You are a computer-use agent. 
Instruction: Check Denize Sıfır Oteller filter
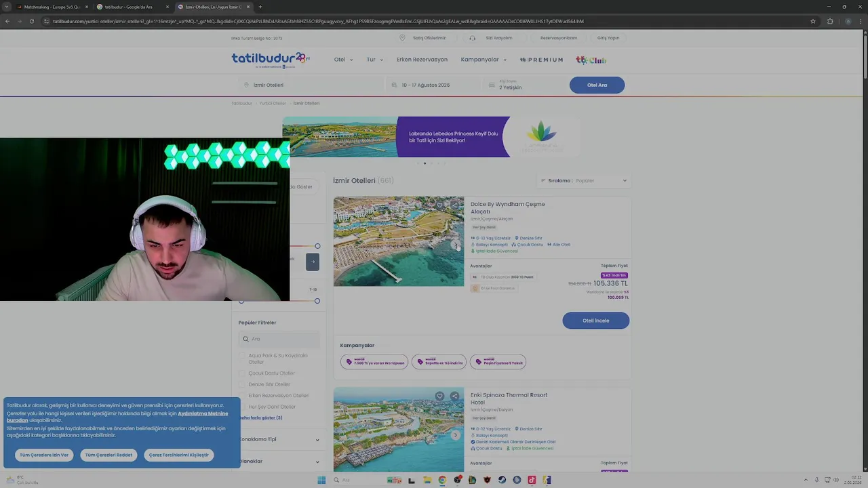tap(242, 384)
